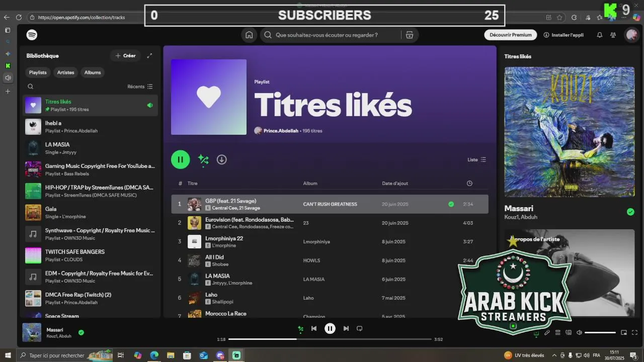This screenshot has height=362, width=644.
Task: Filter library by Albums
Action: pyautogui.click(x=93, y=72)
